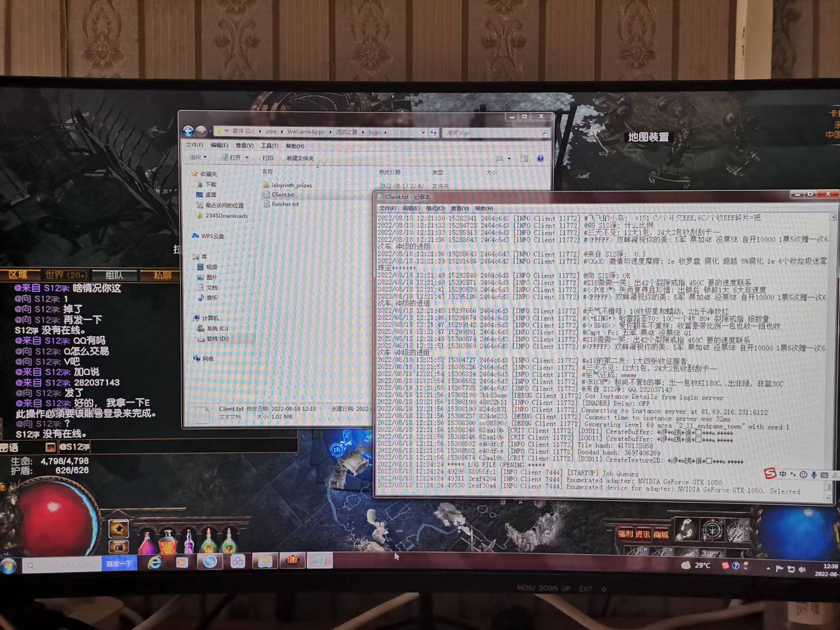Expand the view options dropdown arrow
This screenshot has height=630, width=840.
click(x=509, y=158)
